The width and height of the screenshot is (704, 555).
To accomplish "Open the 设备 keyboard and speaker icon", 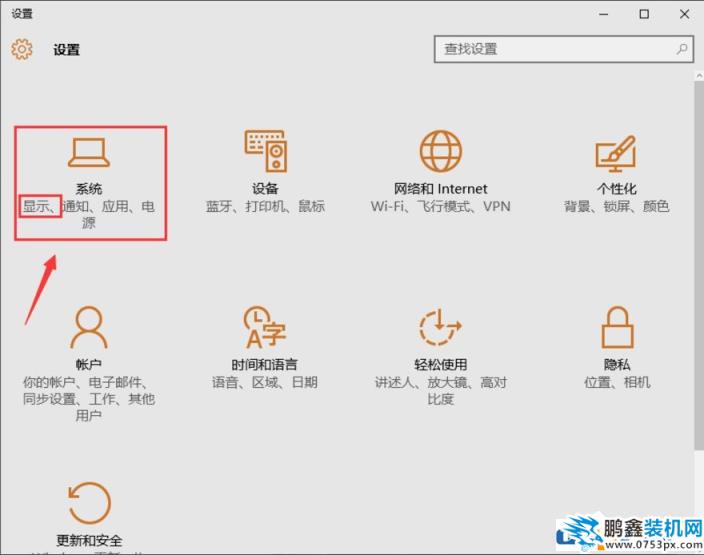I will 266,151.
